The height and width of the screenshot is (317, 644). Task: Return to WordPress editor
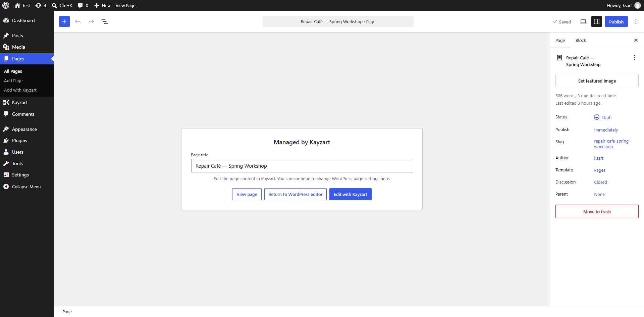[296, 194]
